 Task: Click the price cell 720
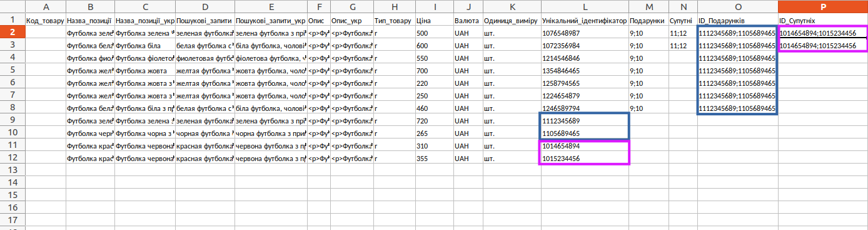pyautogui.click(x=434, y=120)
